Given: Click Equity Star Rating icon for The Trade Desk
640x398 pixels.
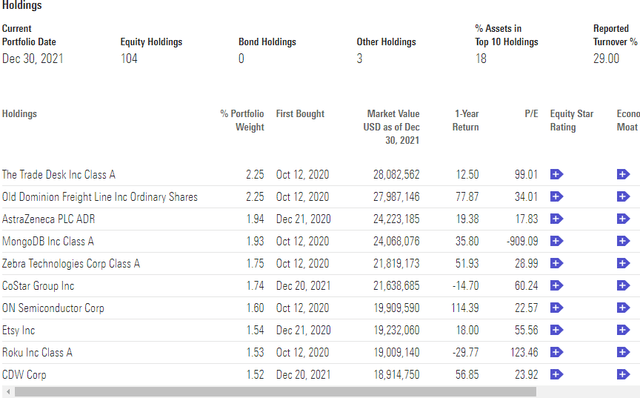Looking at the screenshot, I should pos(556,175).
